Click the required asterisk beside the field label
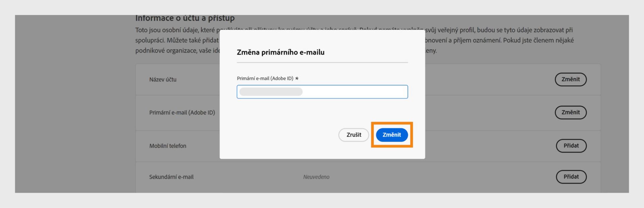 [x=297, y=79]
